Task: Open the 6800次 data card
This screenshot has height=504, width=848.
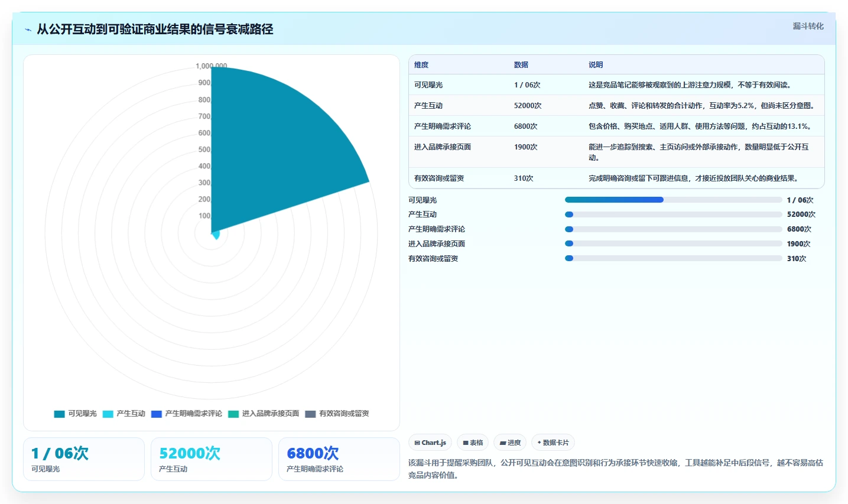Action: 339,459
